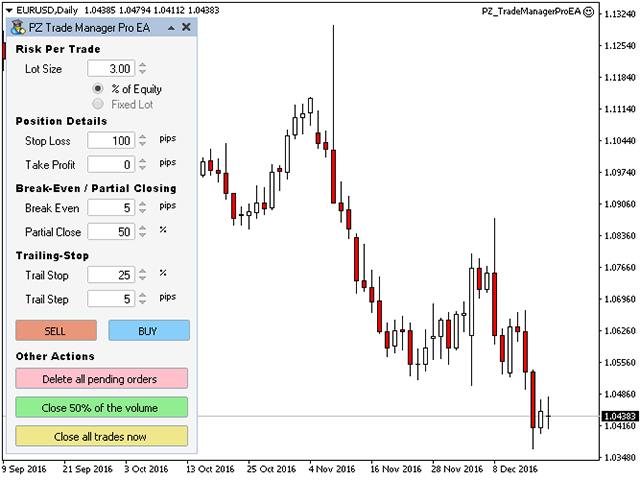Click the Take Profit value field
Viewport: 640px width, 480px height.
coord(111,164)
